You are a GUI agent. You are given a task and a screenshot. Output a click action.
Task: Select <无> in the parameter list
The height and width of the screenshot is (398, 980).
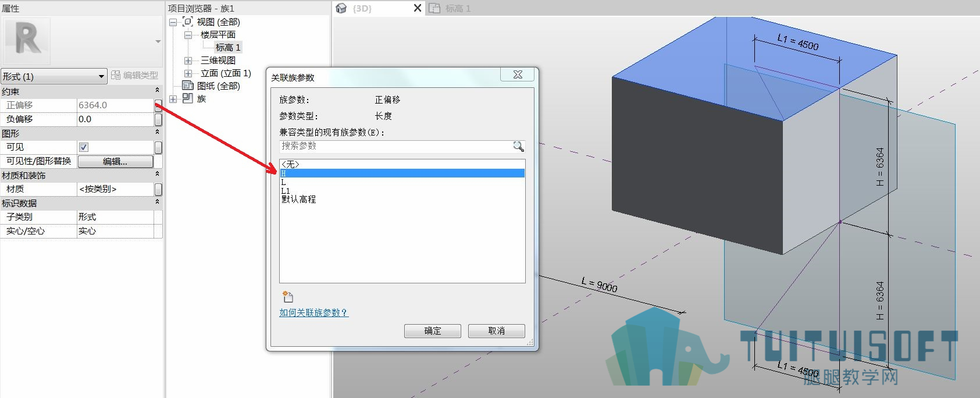402,165
